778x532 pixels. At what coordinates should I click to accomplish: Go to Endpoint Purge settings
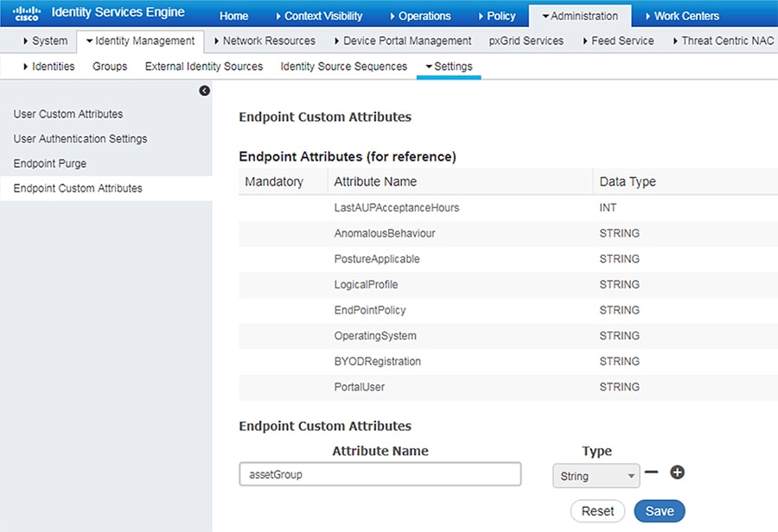point(49,163)
